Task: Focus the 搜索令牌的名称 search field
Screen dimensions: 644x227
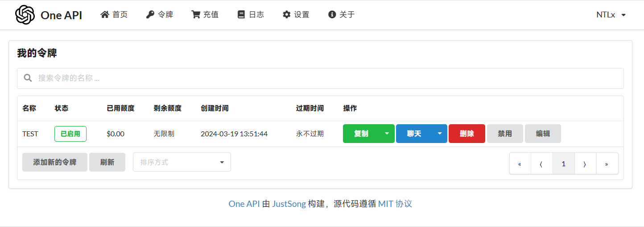Action: pyautogui.click(x=320, y=78)
